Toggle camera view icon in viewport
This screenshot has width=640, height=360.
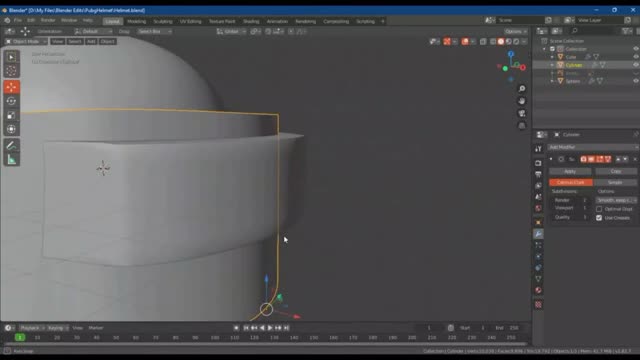click(x=522, y=113)
